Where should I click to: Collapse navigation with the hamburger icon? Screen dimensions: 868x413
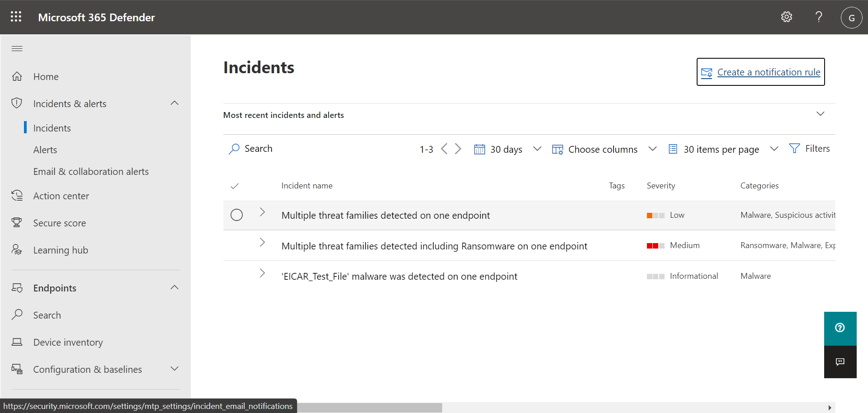pos(17,49)
